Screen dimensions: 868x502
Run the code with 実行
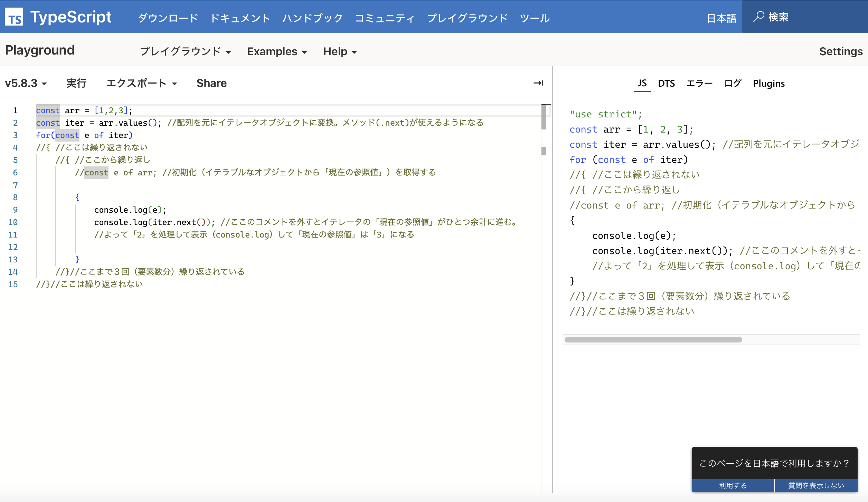[x=76, y=83]
